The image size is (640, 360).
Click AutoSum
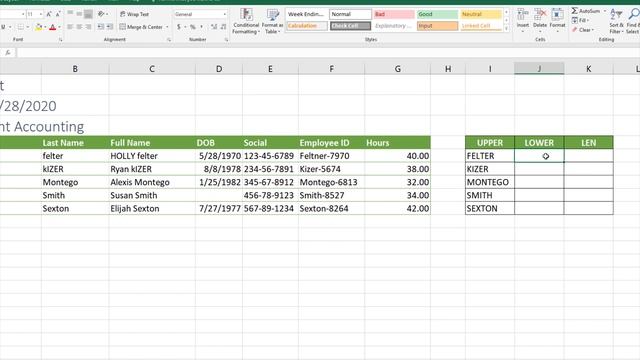pyautogui.click(x=586, y=11)
